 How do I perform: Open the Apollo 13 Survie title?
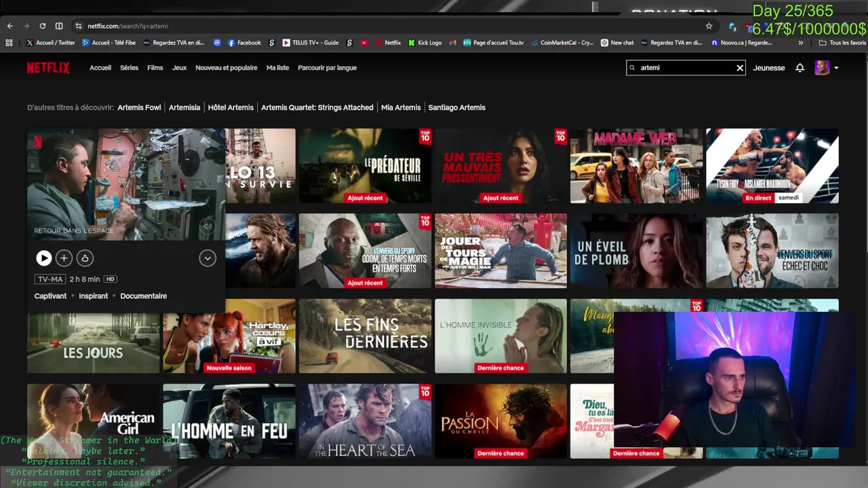(x=261, y=166)
